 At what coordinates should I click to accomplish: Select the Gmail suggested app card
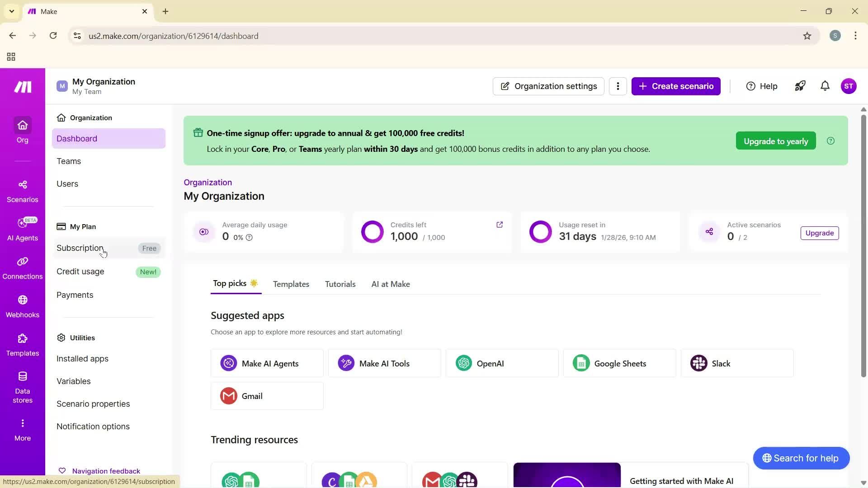pos(267,395)
